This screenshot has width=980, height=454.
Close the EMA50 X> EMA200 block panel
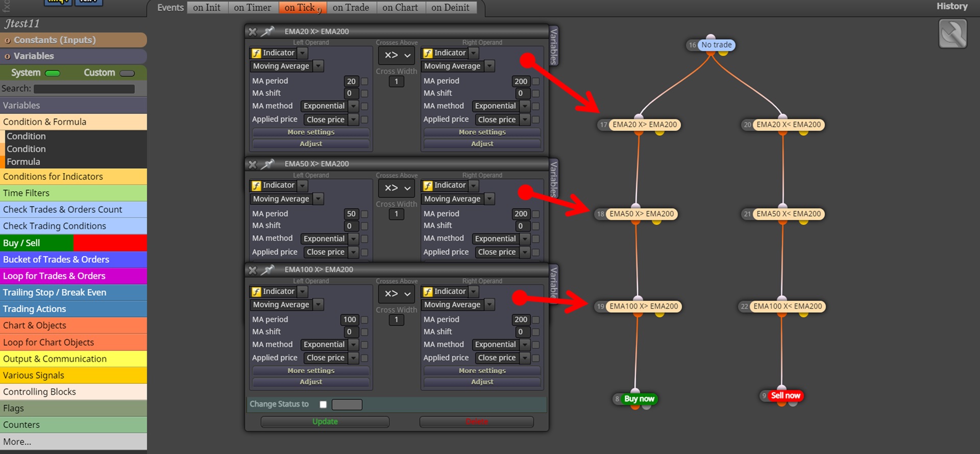click(x=253, y=164)
